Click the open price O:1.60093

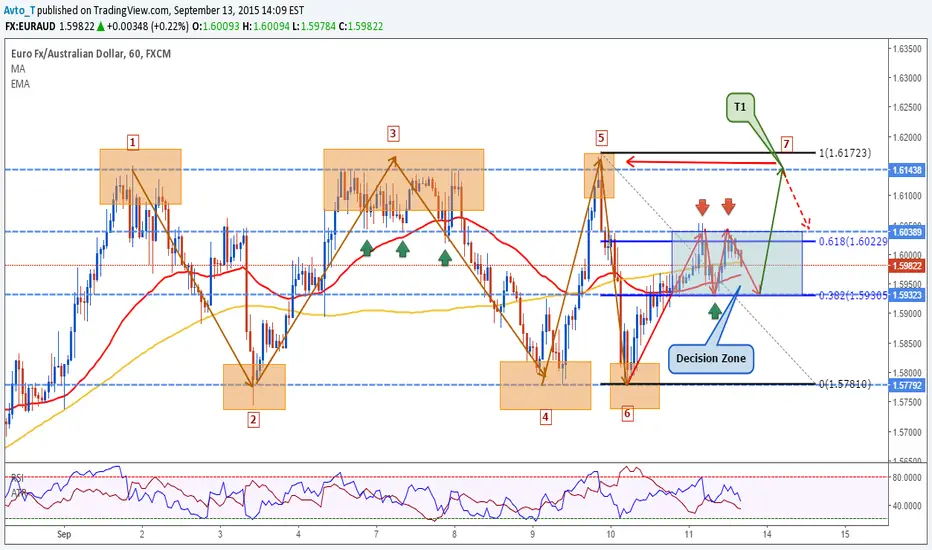(x=216, y=26)
